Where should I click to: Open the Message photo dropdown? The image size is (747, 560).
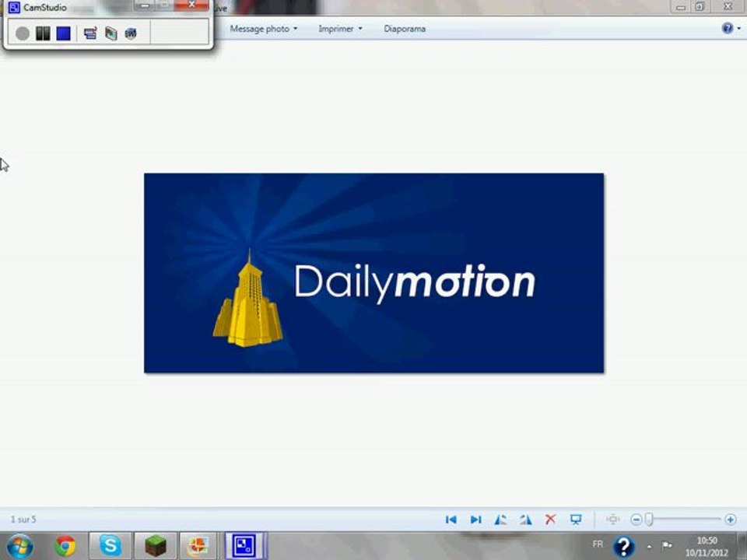click(264, 29)
